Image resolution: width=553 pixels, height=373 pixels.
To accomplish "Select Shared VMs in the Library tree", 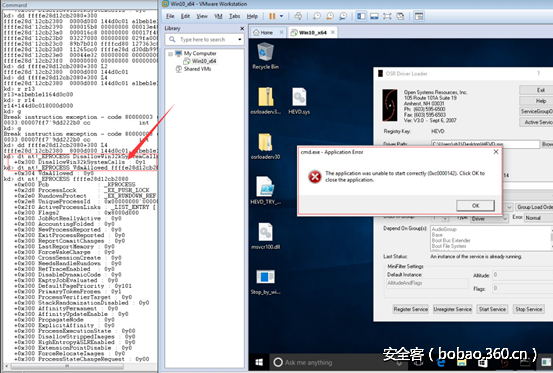I will pos(198,69).
